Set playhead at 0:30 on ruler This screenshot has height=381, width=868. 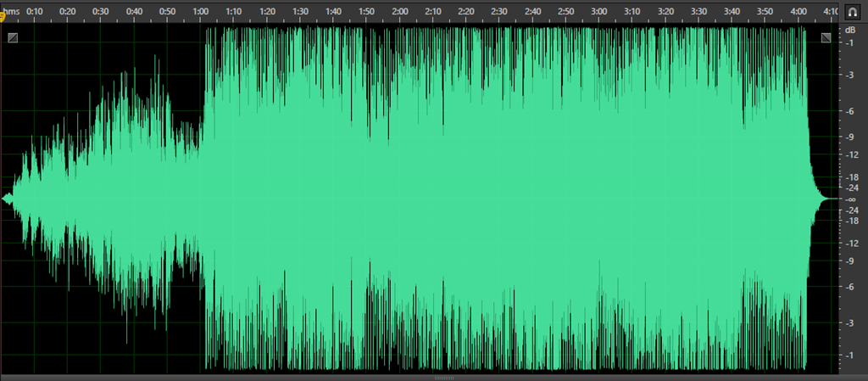coord(101,11)
